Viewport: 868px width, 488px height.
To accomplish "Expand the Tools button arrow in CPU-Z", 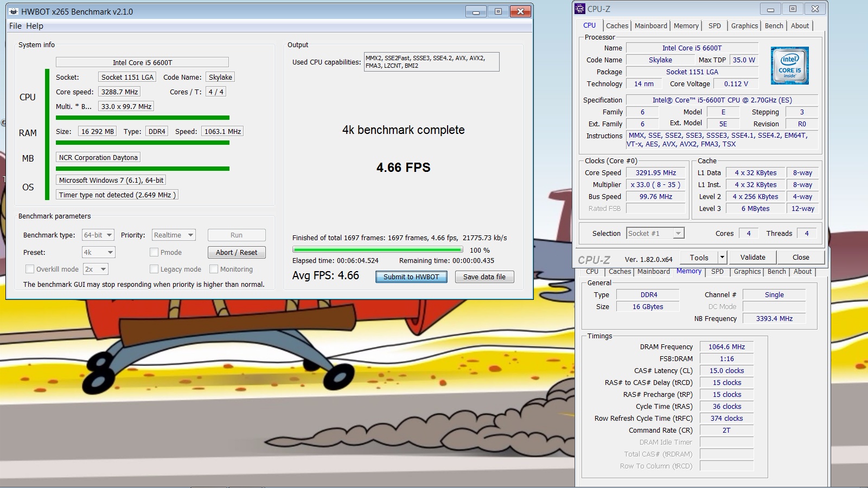I will click(722, 258).
